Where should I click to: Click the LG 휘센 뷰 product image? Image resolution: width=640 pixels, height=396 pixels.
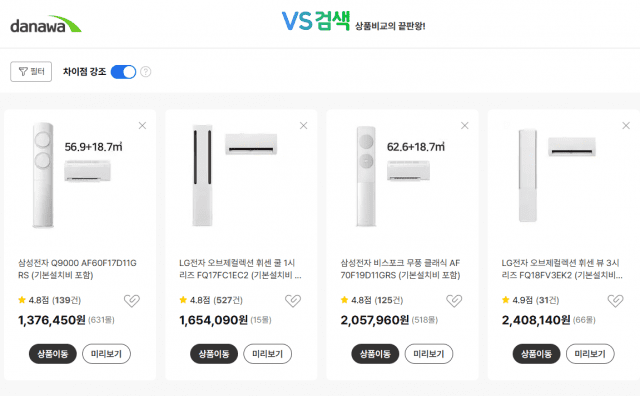[x=557, y=176]
